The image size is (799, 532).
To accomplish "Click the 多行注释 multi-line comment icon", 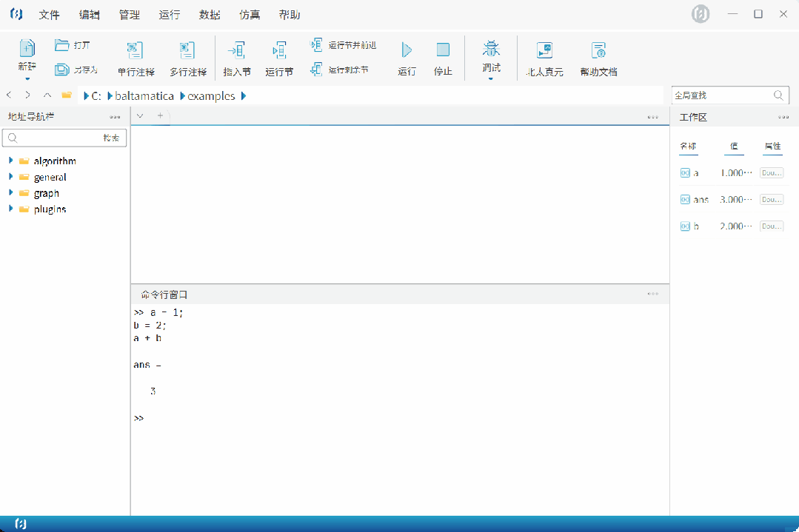I will point(187,50).
